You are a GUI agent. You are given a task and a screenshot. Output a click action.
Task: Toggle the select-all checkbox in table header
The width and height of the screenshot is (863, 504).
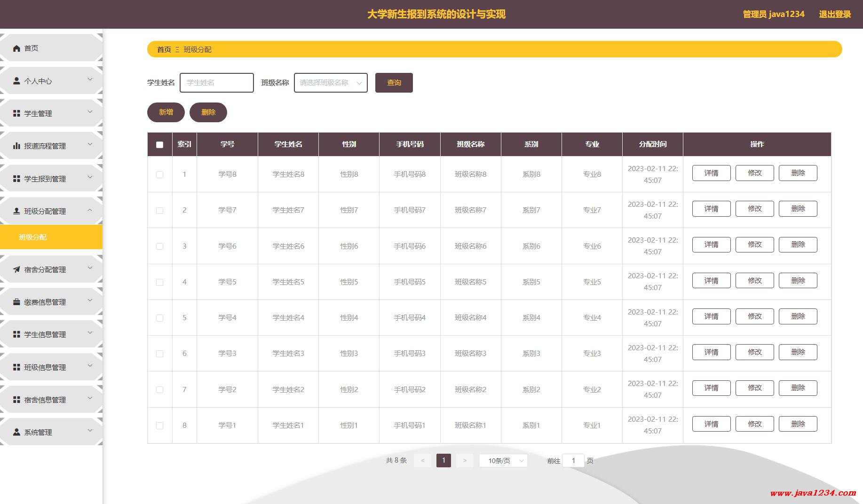point(160,144)
